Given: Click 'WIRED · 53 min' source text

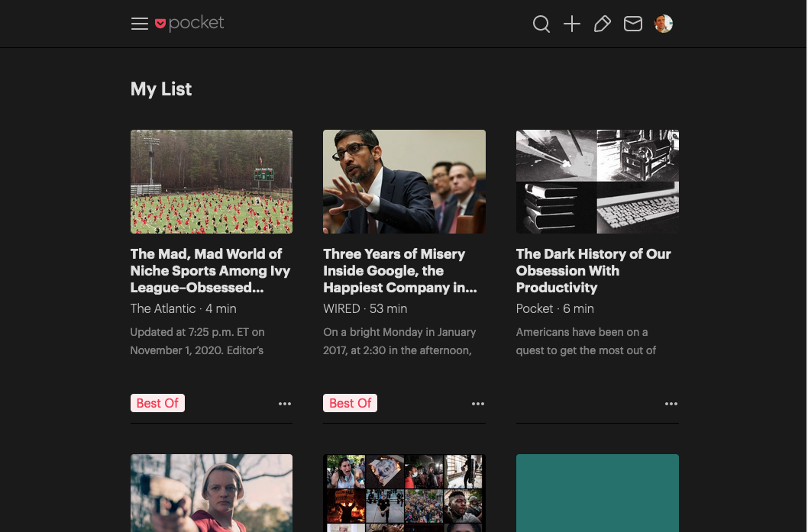Looking at the screenshot, I should point(365,309).
